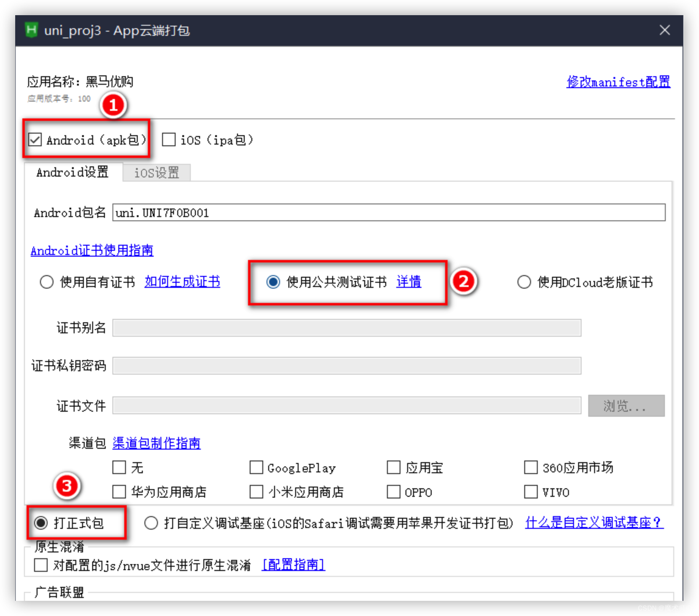
Task: Click the 应用版本号: 100 text
Action: [59, 98]
